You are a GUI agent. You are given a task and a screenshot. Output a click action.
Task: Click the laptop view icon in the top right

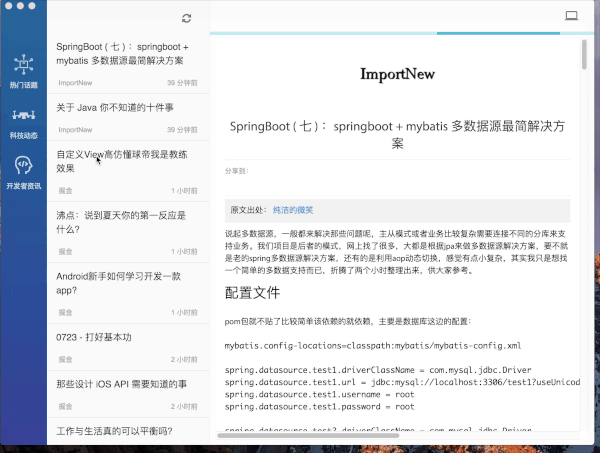coord(572,15)
